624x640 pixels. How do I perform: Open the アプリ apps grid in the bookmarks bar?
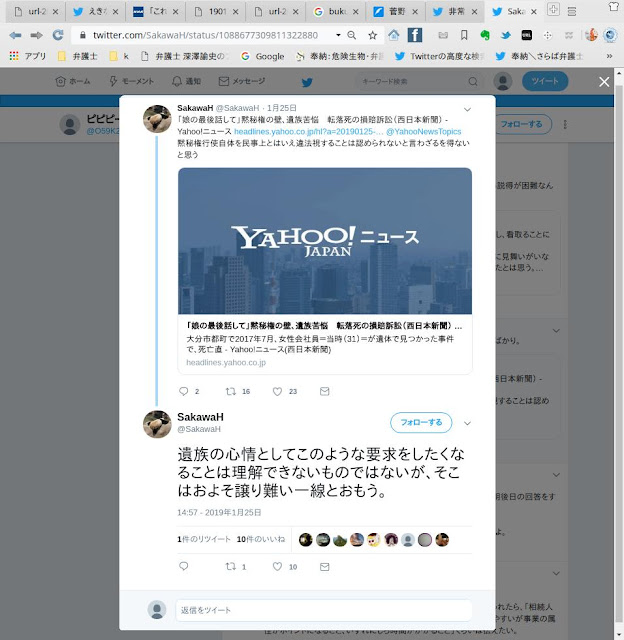pos(28,56)
